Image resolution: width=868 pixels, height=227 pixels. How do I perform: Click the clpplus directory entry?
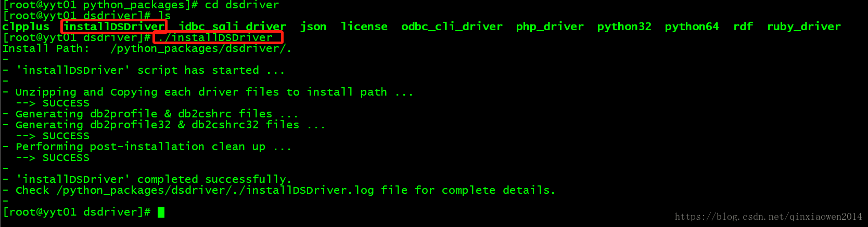(26, 26)
